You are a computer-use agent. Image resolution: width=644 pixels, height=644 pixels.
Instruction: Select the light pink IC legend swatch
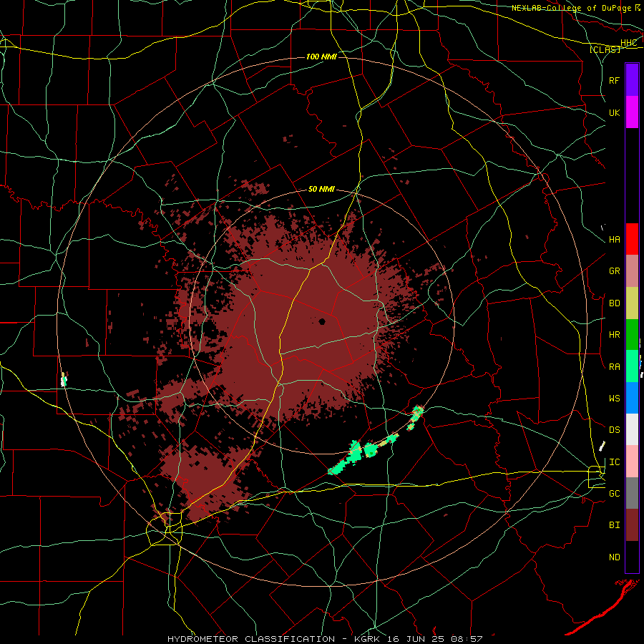[x=632, y=462]
